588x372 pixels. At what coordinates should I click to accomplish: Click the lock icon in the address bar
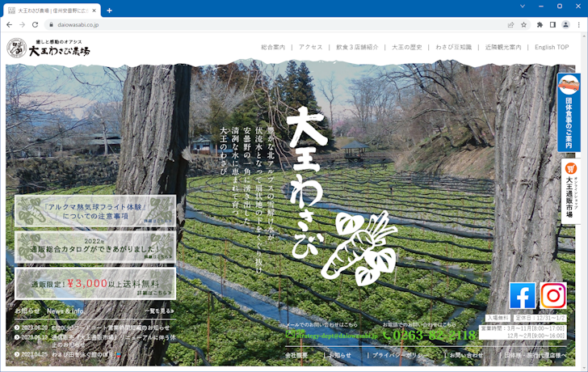point(51,25)
